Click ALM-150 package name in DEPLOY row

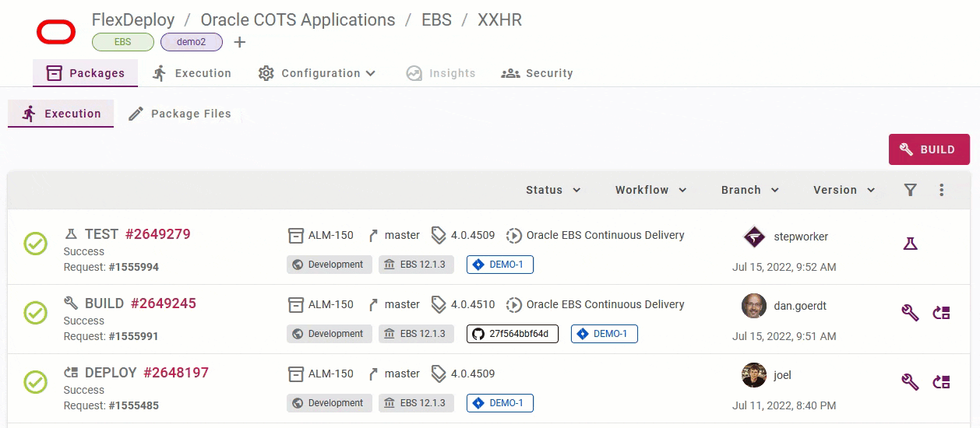(331, 374)
